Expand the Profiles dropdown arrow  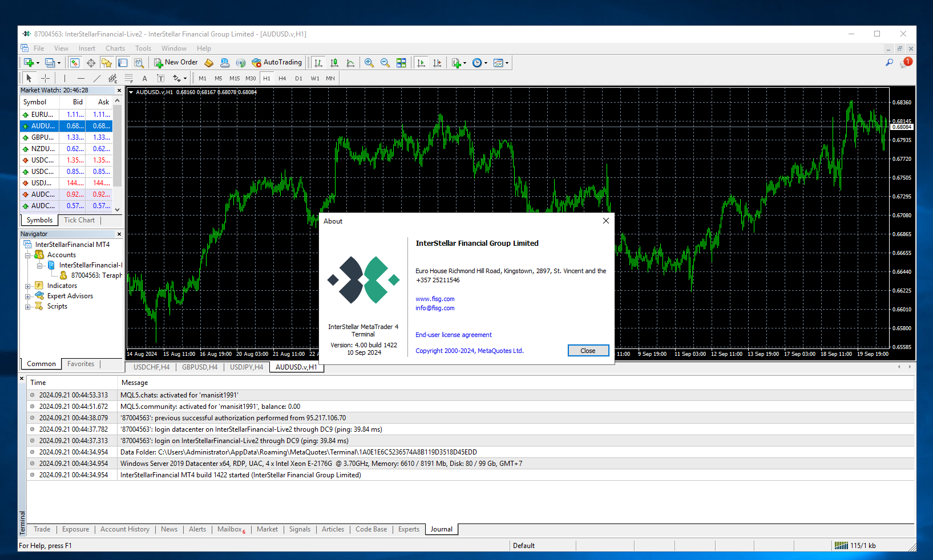[x=59, y=63]
